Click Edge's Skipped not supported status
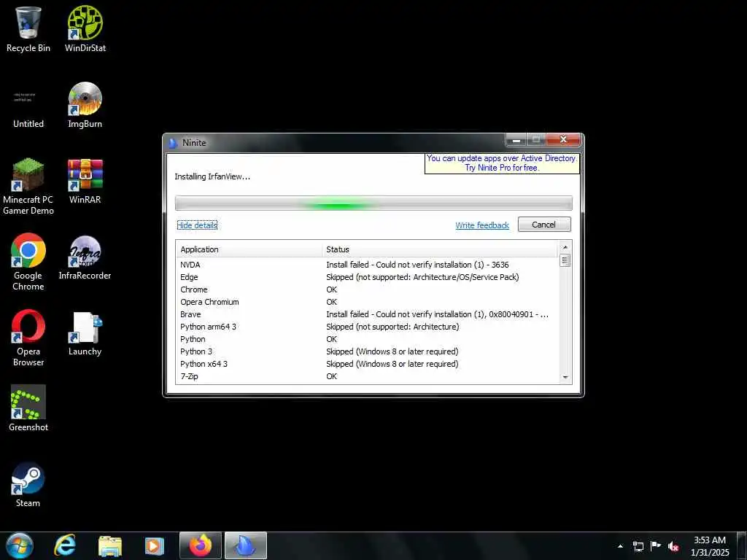Image resolution: width=747 pixels, height=560 pixels. coord(422,276)
